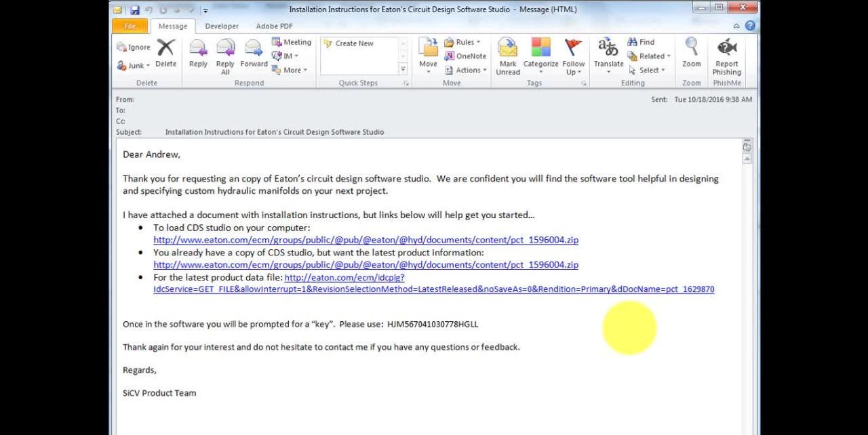The width and height of the screenshot is (868, 435).
Task: Open the Customize Quick Access Toolbar dropdown
Action: [205, 10]
